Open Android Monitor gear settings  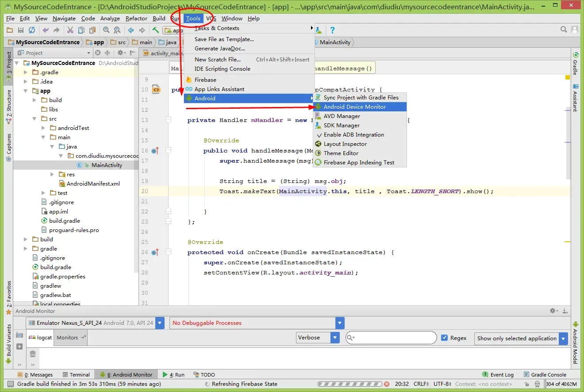553,311
